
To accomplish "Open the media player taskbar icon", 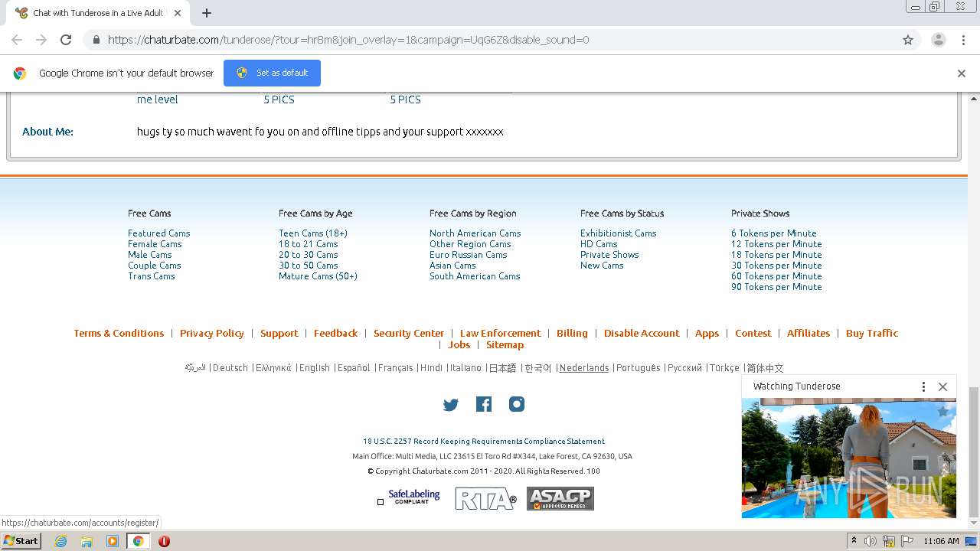I will 113,541.
